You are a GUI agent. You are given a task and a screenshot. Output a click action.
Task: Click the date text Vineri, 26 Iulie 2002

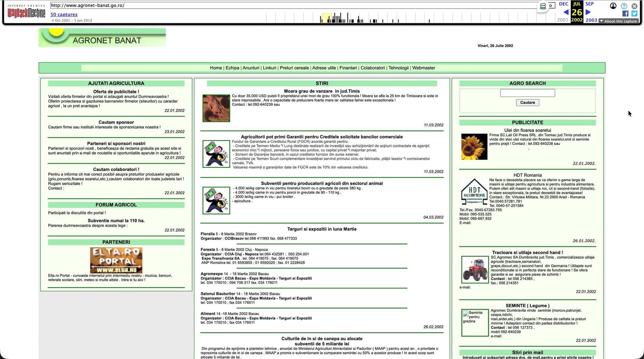tap(495, 46)
